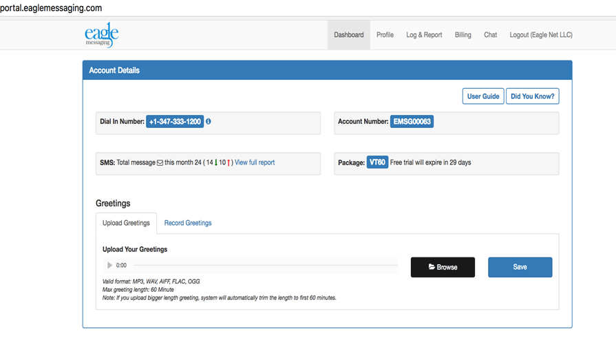The width and height of the screenshot is (616, 364).
Task: Go to the Profile page
Action: point(385,35)
